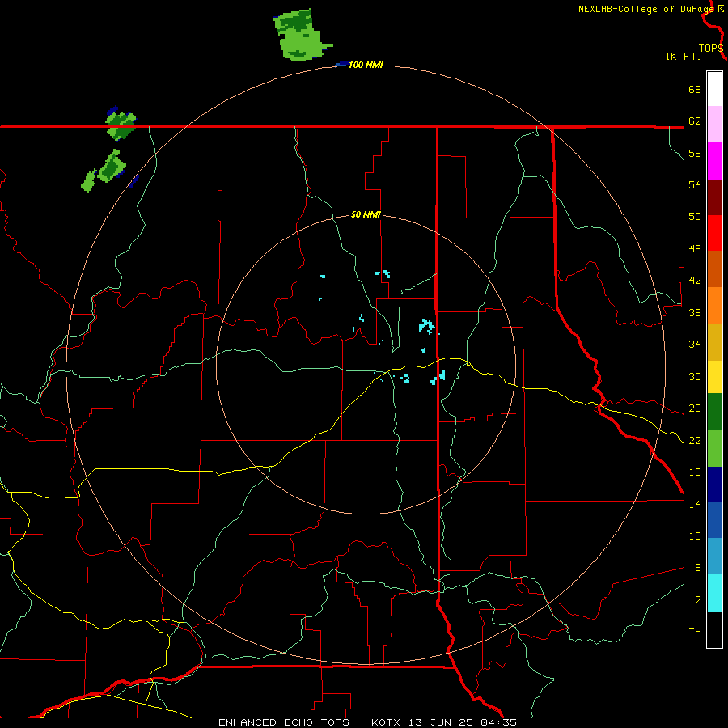Image resolution: width=728 pixels, height=728 pixels.
Task: Pick the dark green legend swatch
Action: (x=714, y=412)
